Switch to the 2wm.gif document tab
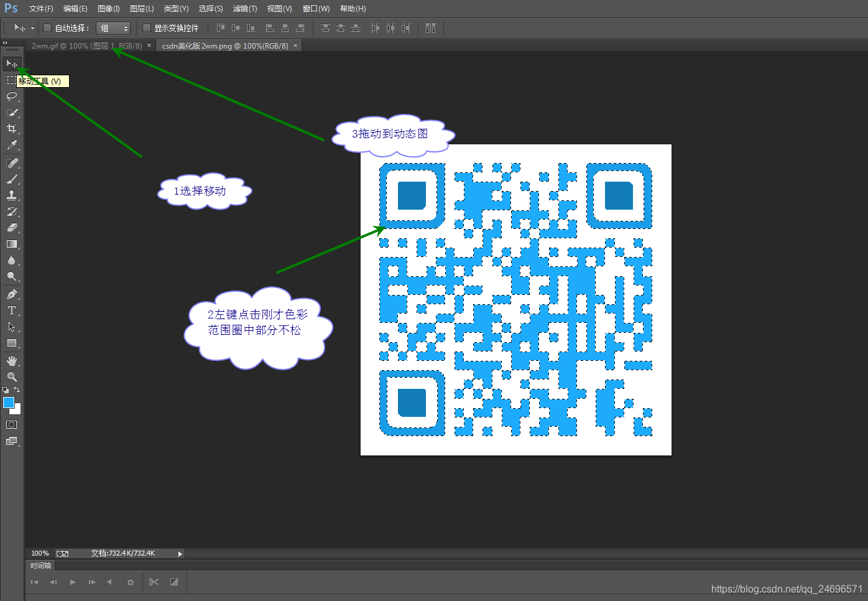The image size is (868, 601). point(86,45)
